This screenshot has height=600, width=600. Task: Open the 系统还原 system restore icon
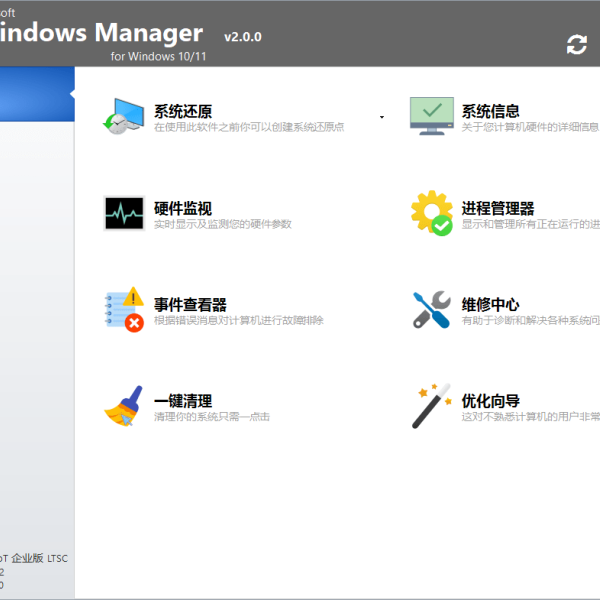[x=124, y=116]
